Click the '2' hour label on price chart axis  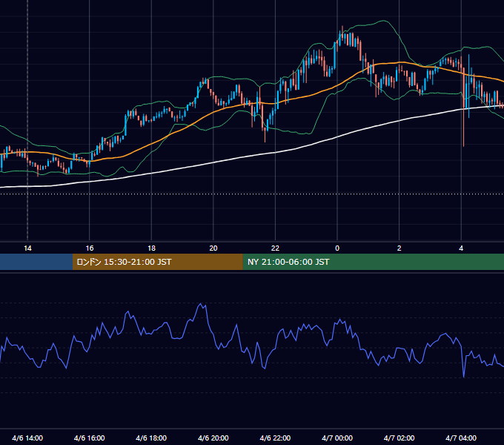[399, 248]
